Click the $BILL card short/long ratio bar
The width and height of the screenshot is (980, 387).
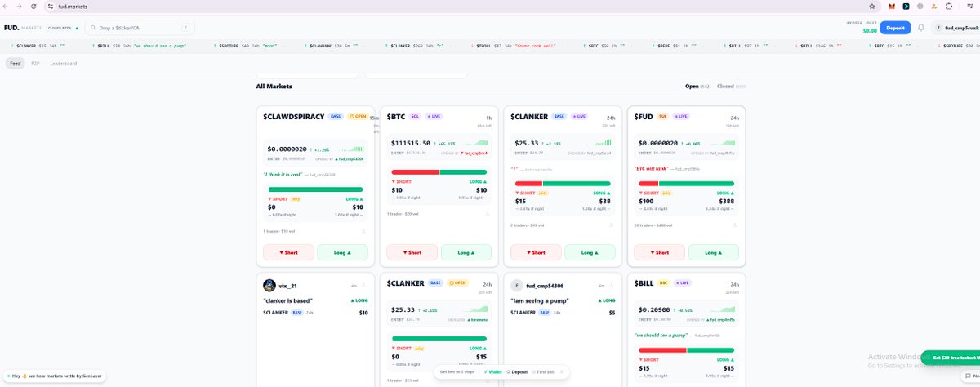tap(686, 349)
